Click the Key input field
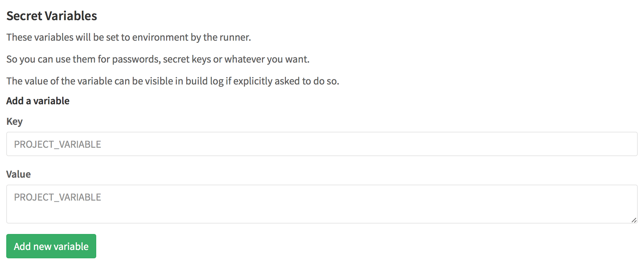 point(322,144)
